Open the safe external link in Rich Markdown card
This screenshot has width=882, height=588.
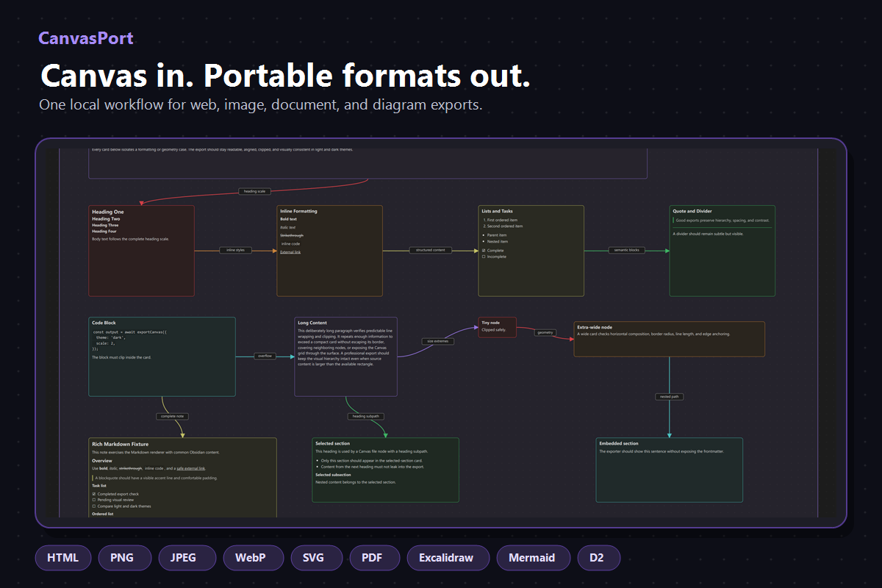[x=191, y=468]
